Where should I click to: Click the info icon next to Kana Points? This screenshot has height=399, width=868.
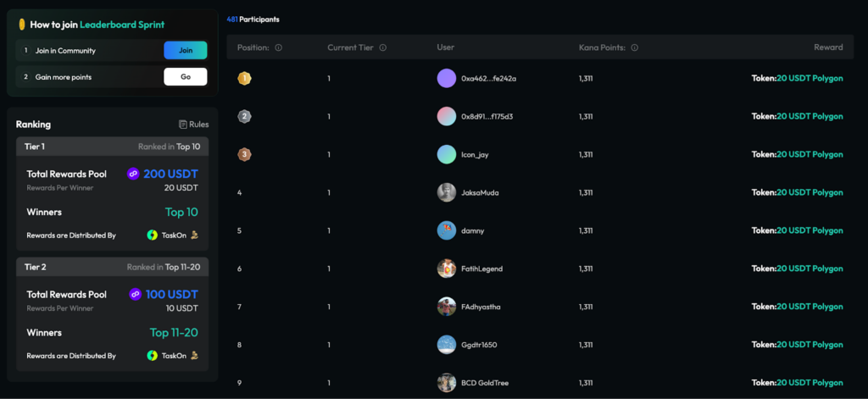635,47
